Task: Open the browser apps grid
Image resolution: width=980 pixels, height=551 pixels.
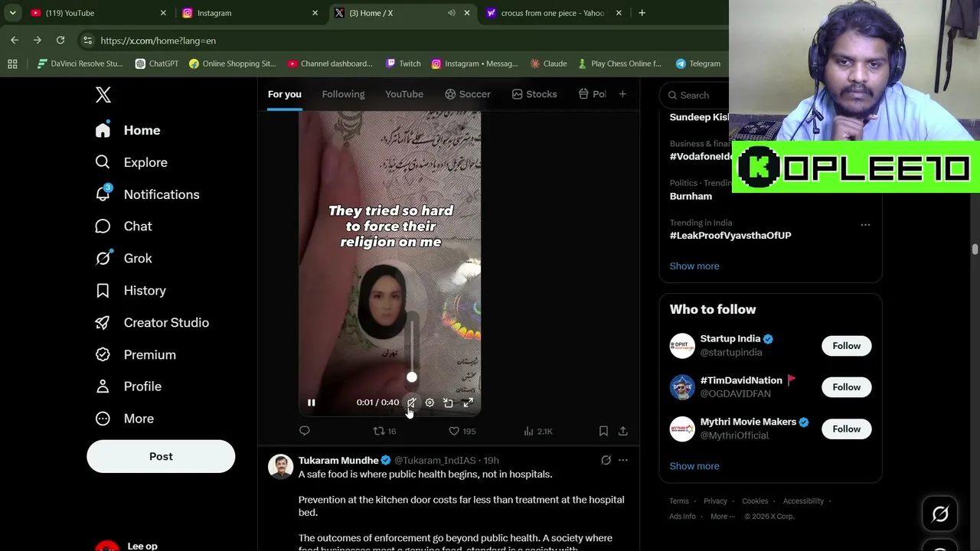Action: pos(12,64)
